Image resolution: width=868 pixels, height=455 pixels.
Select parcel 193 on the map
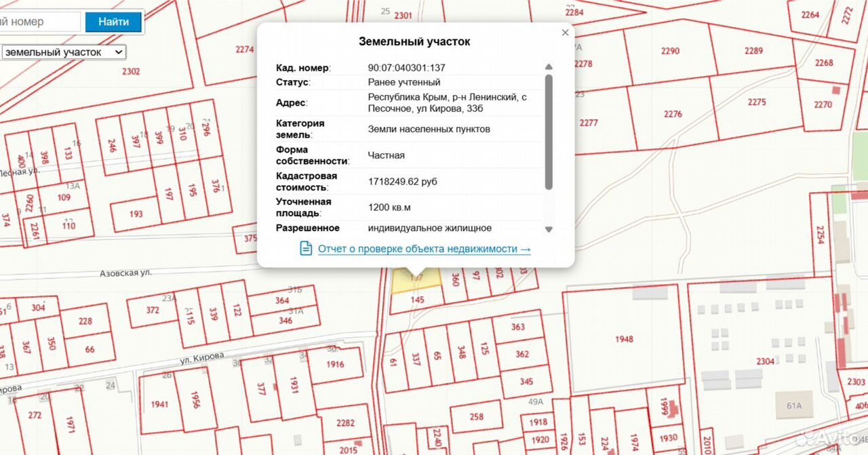(x=136, y=214)
